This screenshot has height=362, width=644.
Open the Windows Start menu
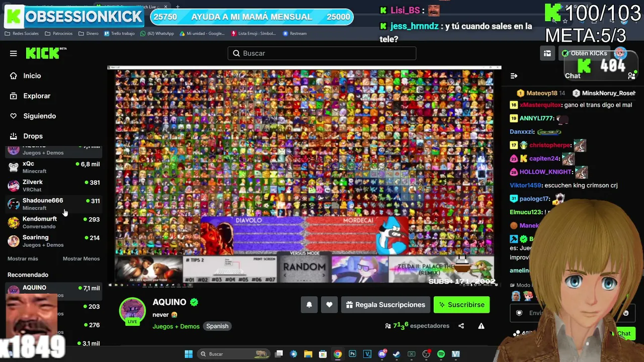click(x=189, y=354)
